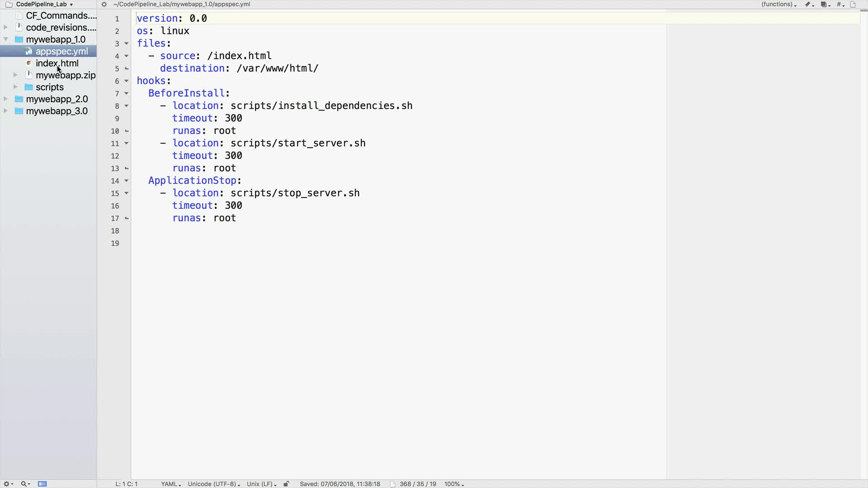This screenshot has width=868, height=488.
Task: Open the text options pencil menu
Action: (x=809, y=5)
